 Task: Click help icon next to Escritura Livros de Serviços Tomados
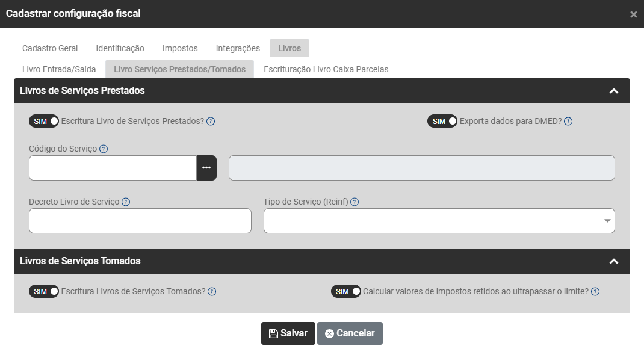point(212,291)
